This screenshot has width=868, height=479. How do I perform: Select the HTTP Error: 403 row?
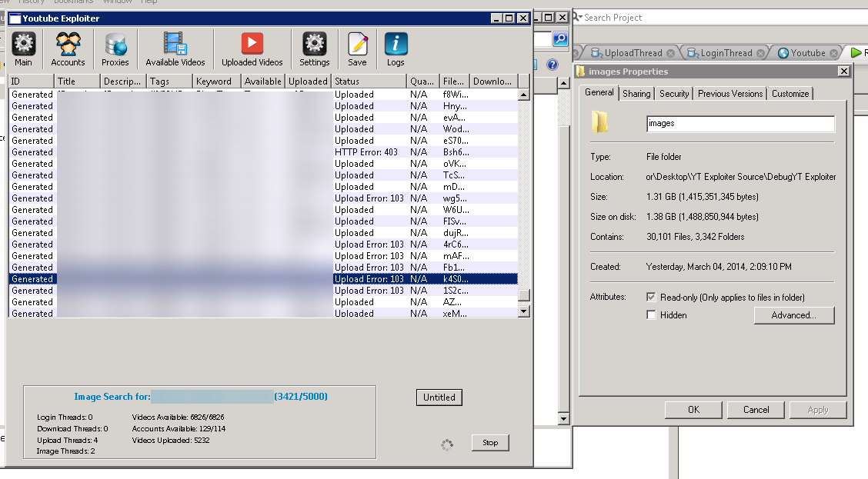coord(263,152)
